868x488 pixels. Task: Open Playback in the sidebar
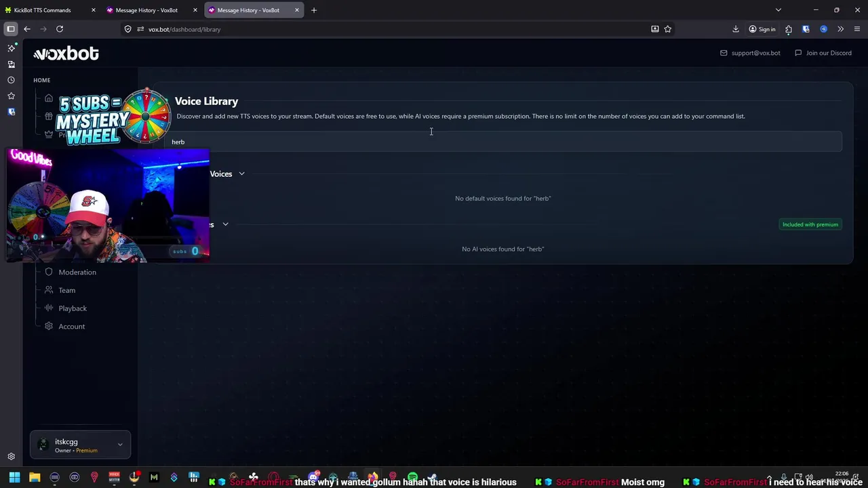73,308
